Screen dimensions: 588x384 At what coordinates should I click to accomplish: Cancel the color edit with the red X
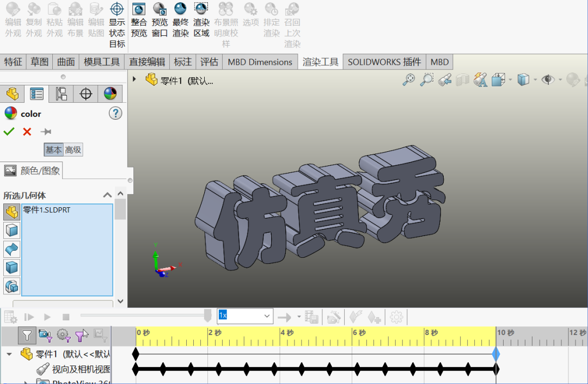(x=27, y=132)
